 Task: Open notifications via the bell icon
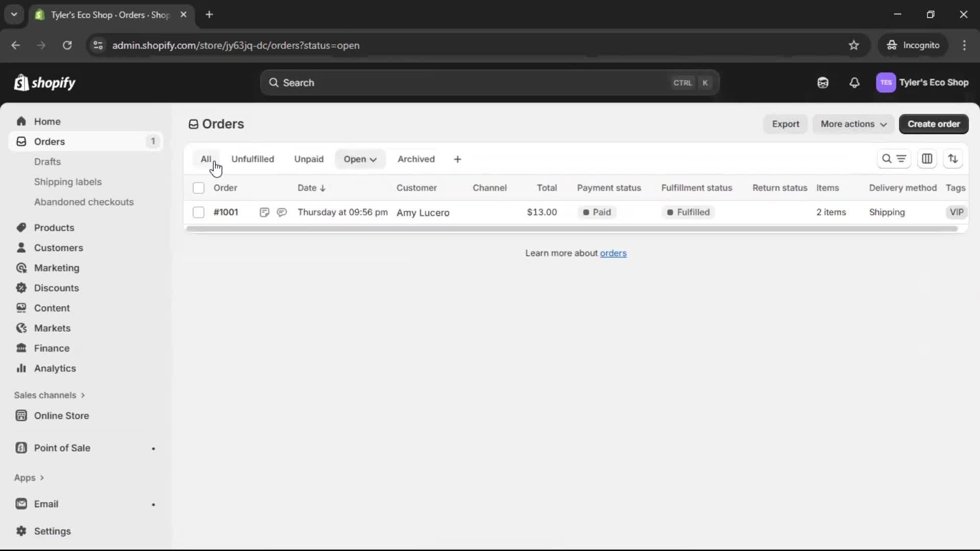[855, 83]
